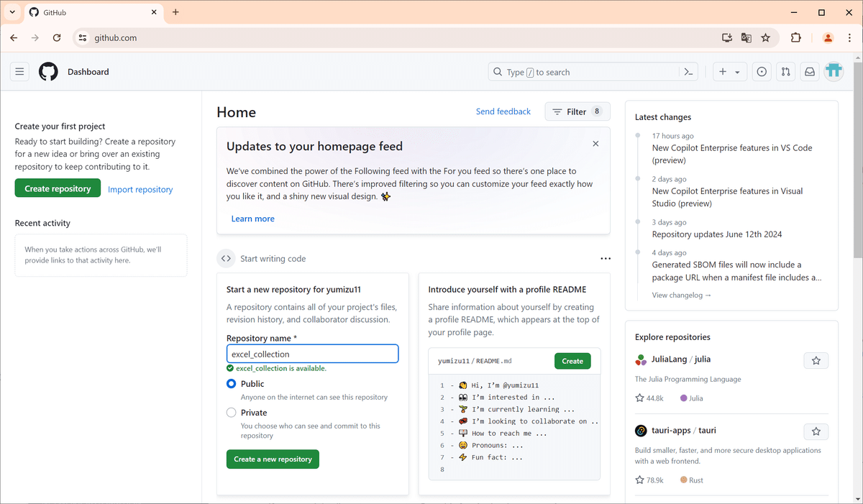Viewport: 863px width, 504px height.
Task: Click the browser back arrow
Action: tap(14, 37)
